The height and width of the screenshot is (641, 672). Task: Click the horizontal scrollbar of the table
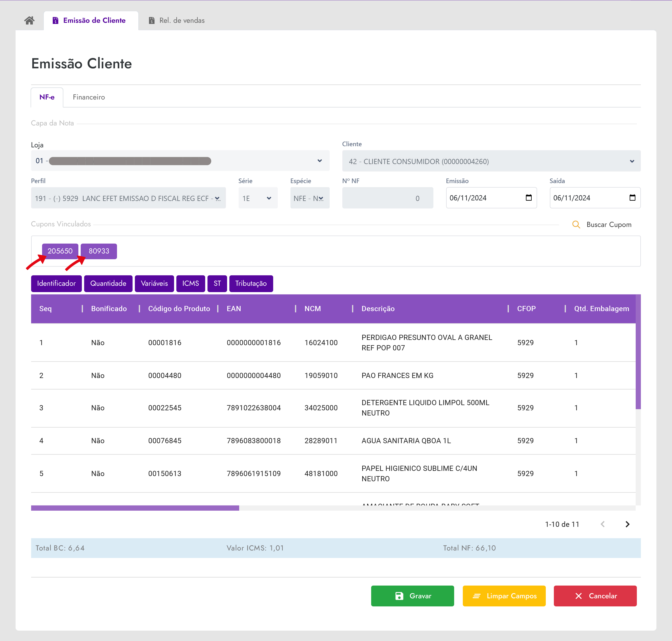(x=135, y=508)
